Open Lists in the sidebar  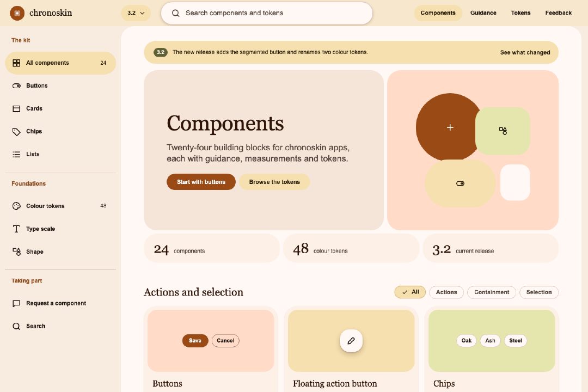(60, 154)
